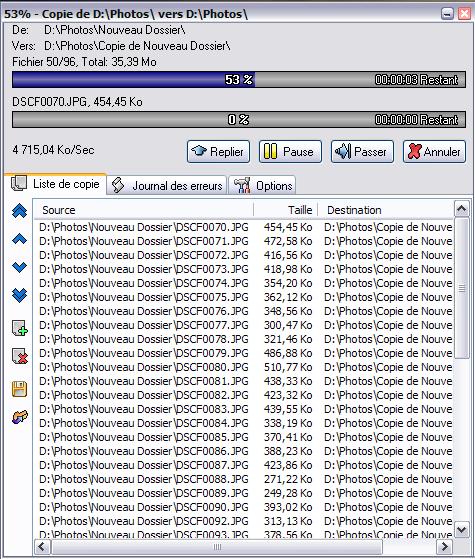The height and width of the screenshot is (559, 475).
Task: Move selected item to bottom of list
Action: pos(19,295)
